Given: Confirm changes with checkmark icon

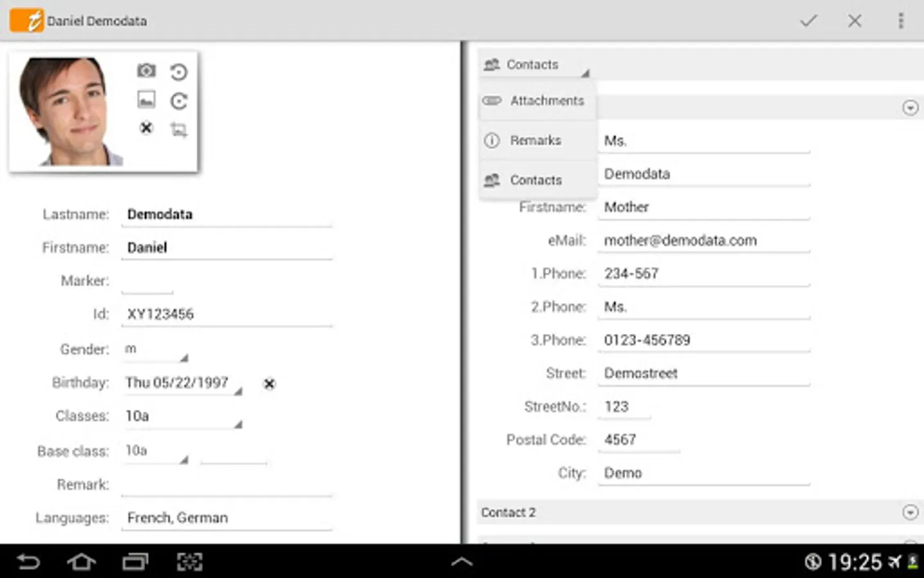Looking at the screenshot, I should (809, 21).
